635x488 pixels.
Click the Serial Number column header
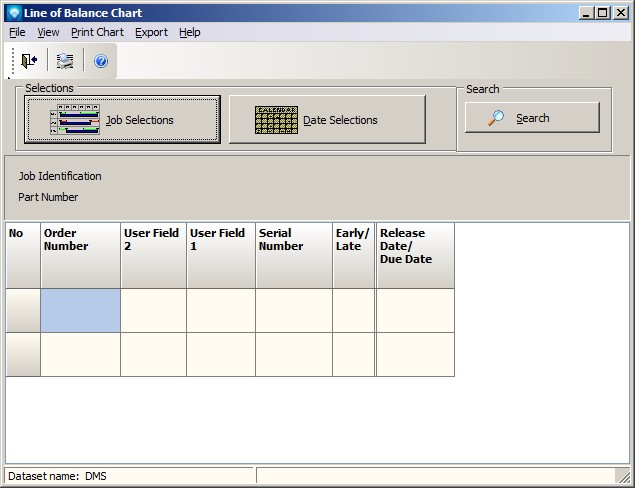pos(294,255)
